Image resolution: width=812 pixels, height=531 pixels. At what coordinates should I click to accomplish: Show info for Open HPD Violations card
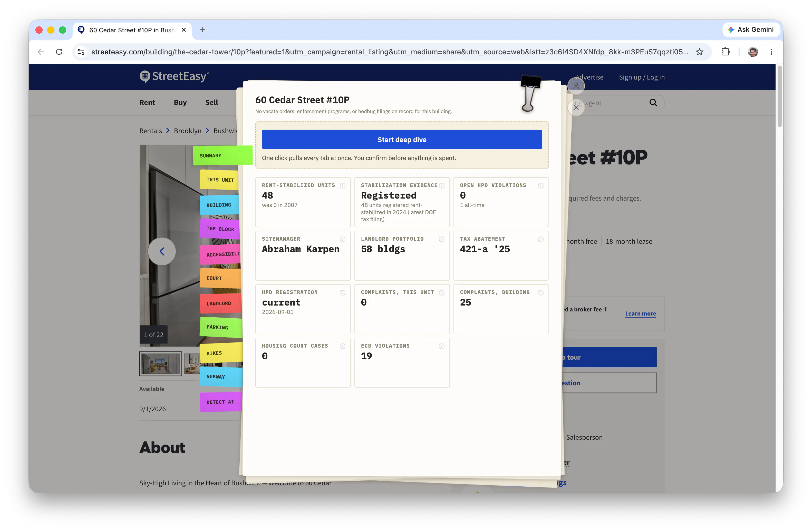pyautogui.click(x=540, y=185)
